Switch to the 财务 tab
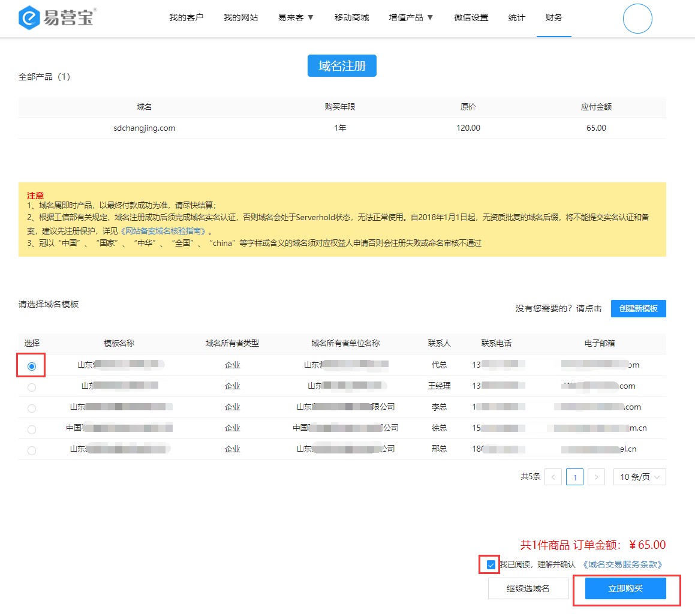This screenshot has height=616, width=695. click(x=553, y=17)
